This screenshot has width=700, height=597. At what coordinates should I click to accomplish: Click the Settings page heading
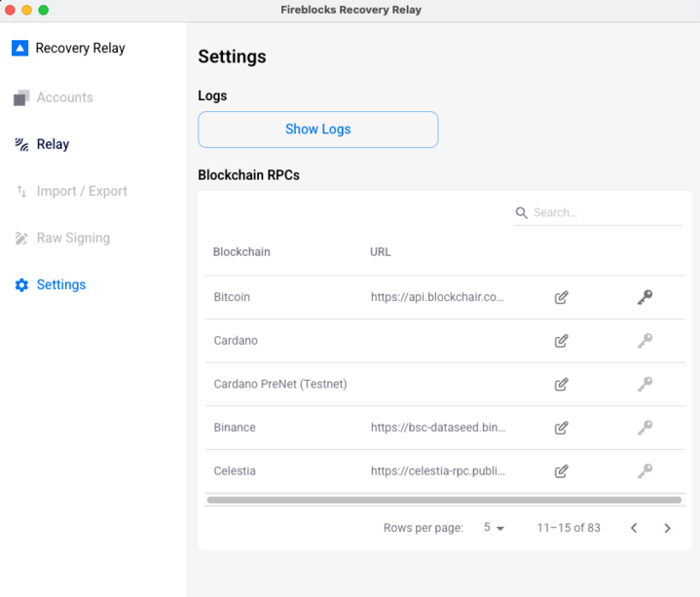click(232, 56)
